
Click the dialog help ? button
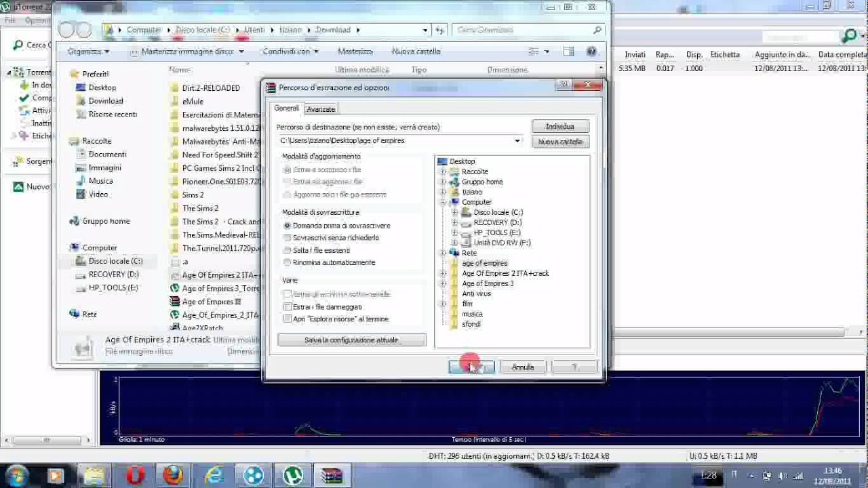pos(574,367)
